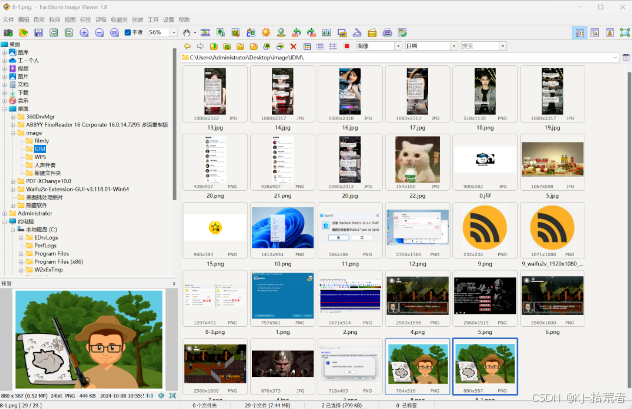The width and height of the screenshot is (632, 409).
Task: Select the PerfLogs folder in tree
Action: point(45,245)
